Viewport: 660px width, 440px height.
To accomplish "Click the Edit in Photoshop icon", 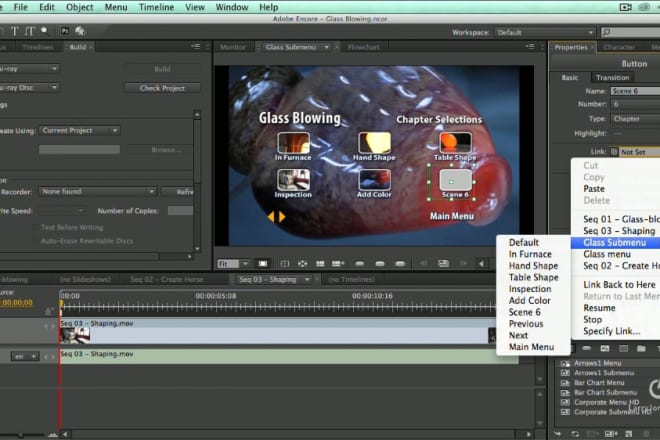I will click(x=65, y=31).
